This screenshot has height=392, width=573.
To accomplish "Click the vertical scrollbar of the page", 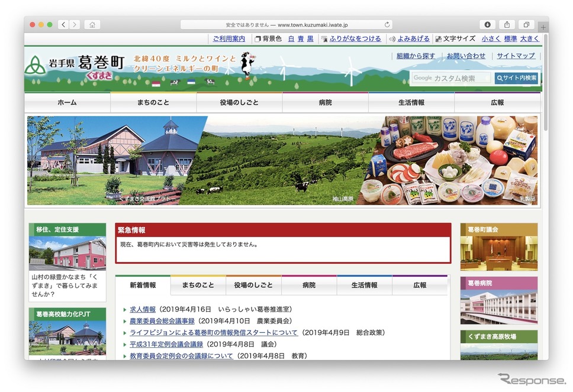I will (x=546, y=82).
